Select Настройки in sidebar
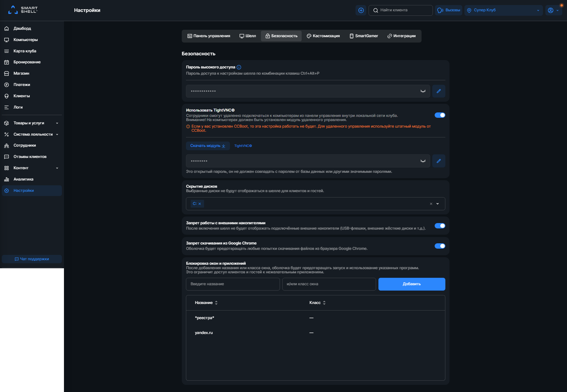 [x=32, y=191]
